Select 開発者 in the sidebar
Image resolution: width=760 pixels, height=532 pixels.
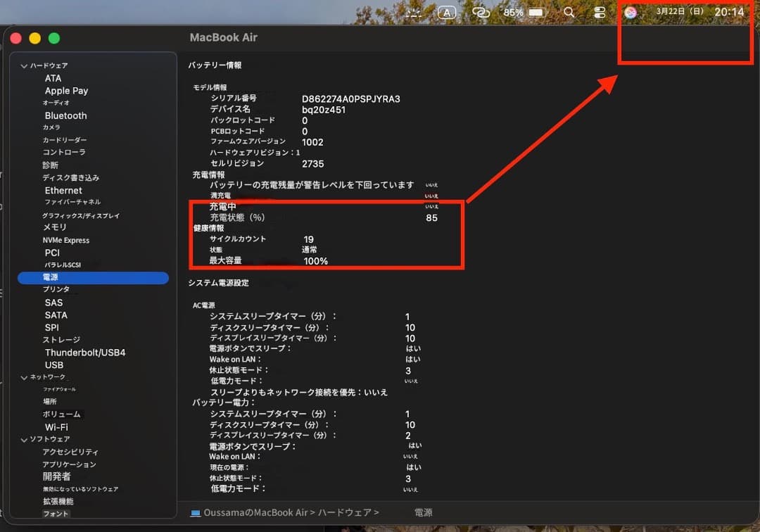(x=57, y=477)
